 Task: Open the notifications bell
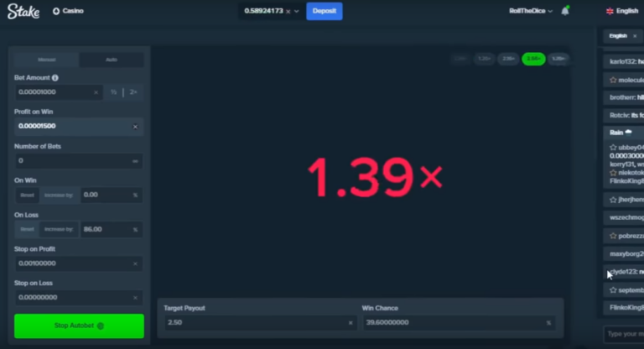565,11
